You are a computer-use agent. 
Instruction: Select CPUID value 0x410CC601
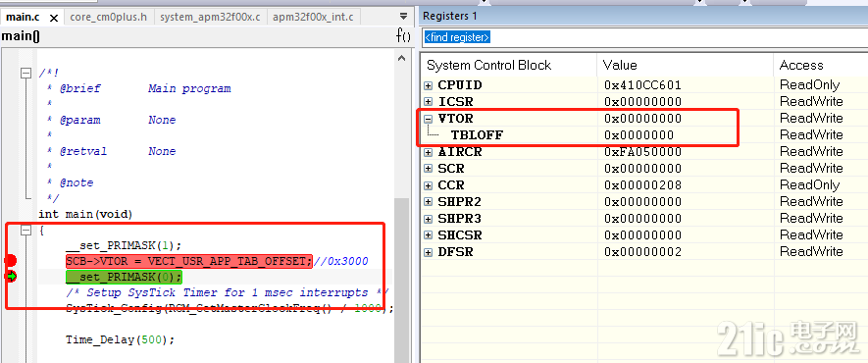[642, 85]
